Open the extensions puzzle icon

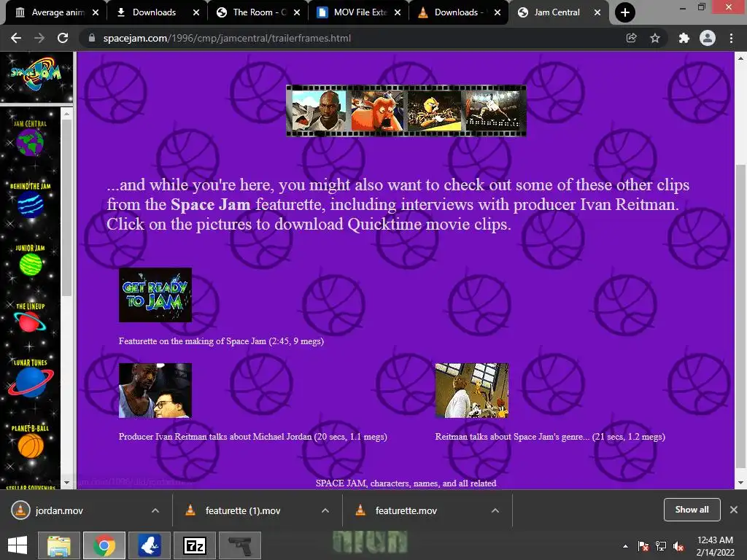point(684,38)
